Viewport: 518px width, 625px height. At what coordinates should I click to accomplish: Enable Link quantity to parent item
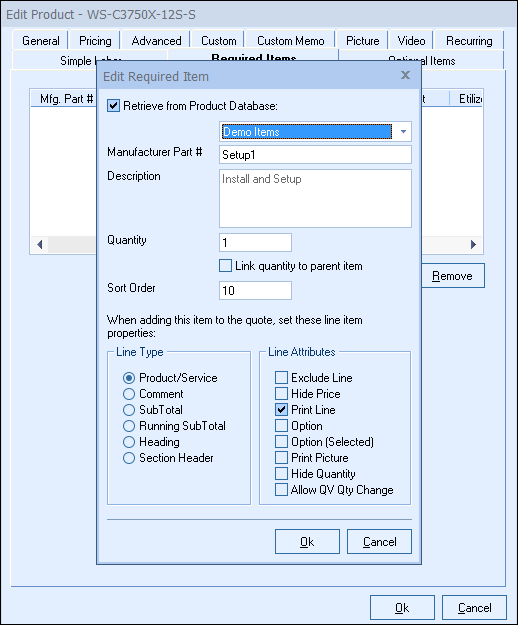tap(226, 266)
